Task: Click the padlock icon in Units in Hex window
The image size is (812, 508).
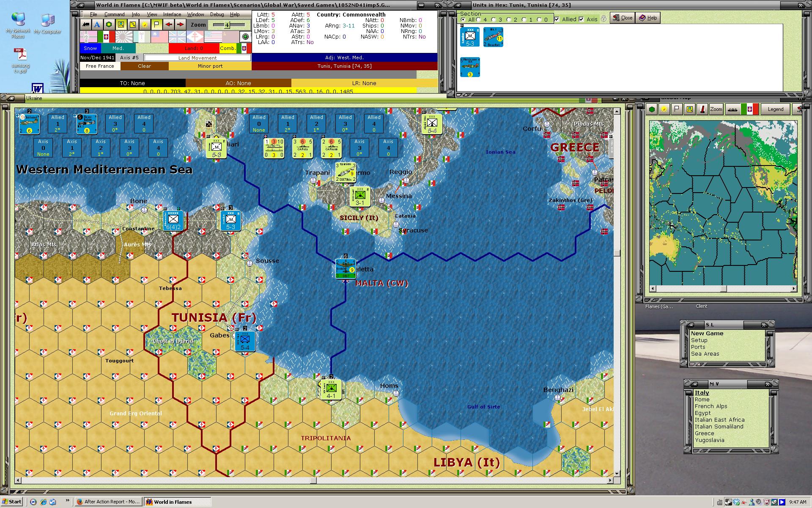Action: point(604,19)
